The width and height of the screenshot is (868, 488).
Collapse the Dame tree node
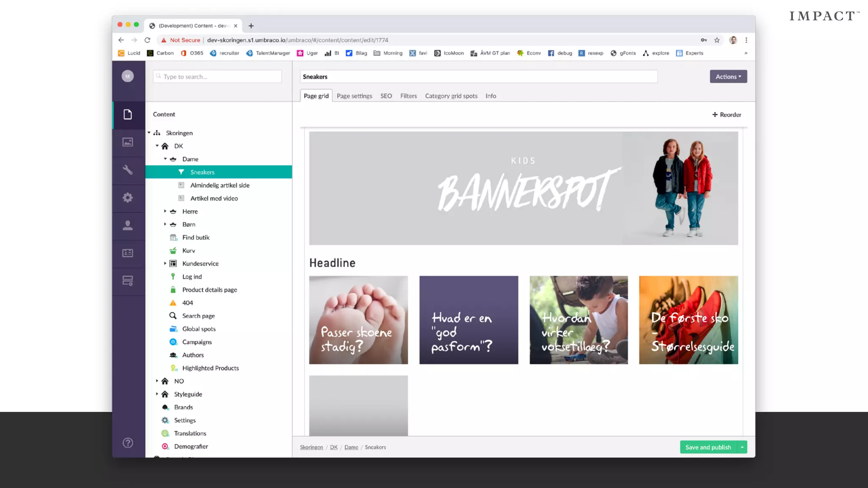pyautogui.click(x=165, y=159)
